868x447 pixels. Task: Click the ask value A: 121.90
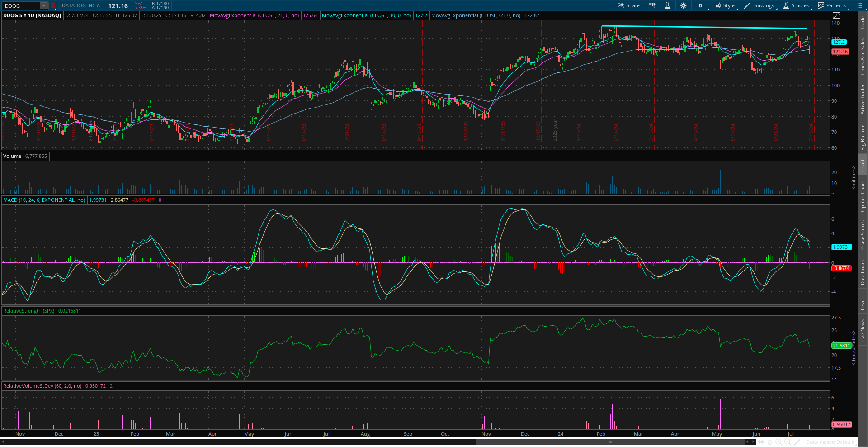tap(160, 8)
